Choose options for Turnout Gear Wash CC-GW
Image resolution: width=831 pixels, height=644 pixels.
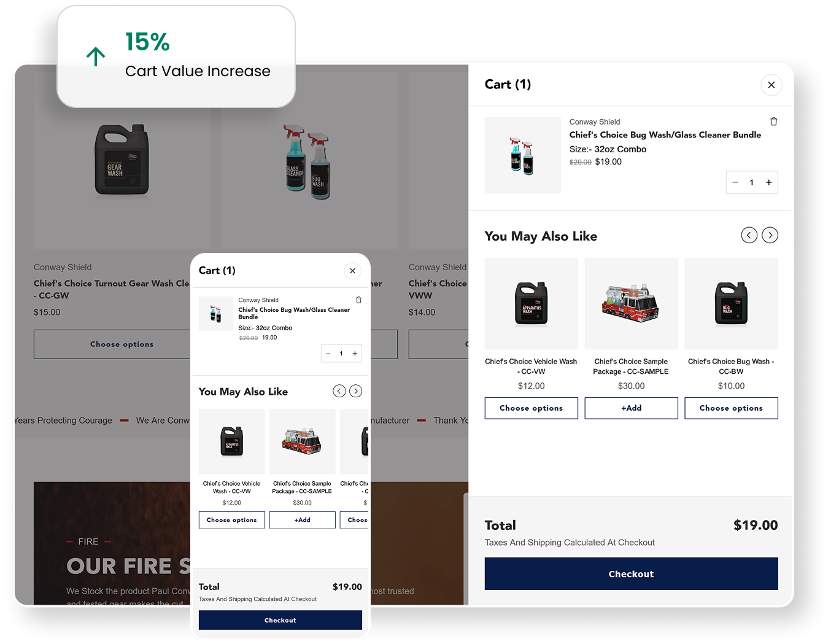(112, 344)
